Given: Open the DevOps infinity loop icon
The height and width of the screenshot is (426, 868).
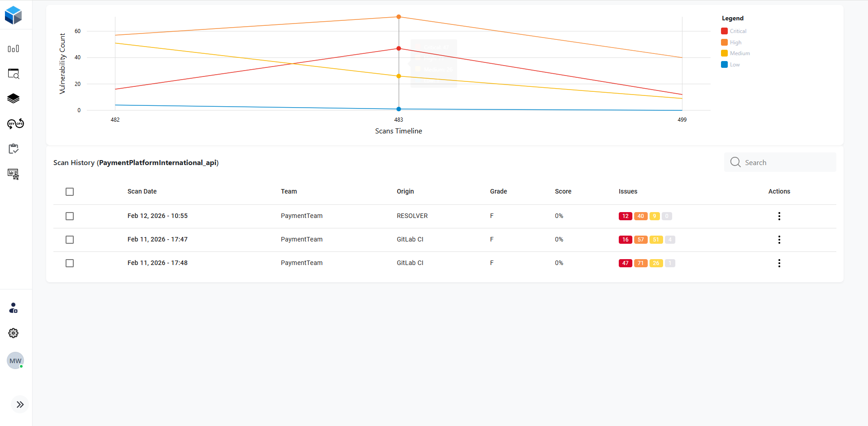Looking at the screenshot, I should point(15,124).
